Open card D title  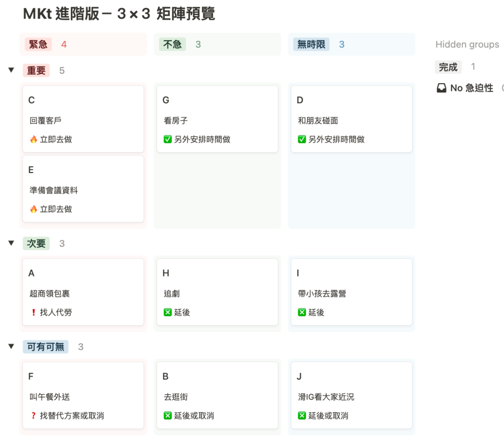[x=300, y=100]
